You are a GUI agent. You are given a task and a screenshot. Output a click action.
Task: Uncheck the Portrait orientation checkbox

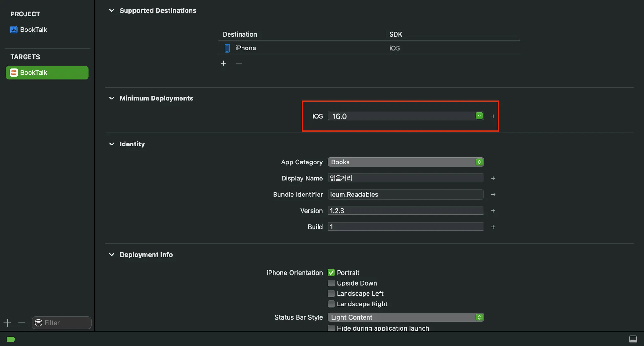pyautogui.click(x=331, y=273)
